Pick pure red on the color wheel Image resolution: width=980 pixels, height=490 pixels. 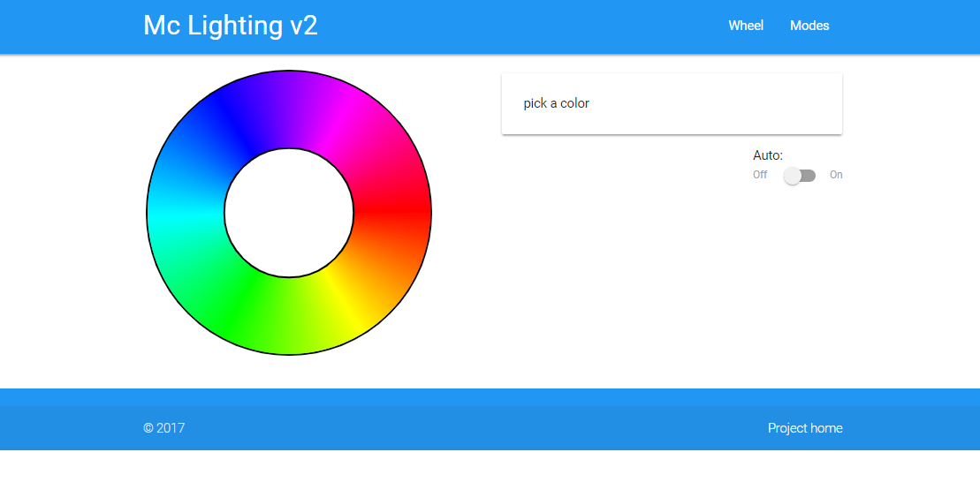tap(392, 212)
